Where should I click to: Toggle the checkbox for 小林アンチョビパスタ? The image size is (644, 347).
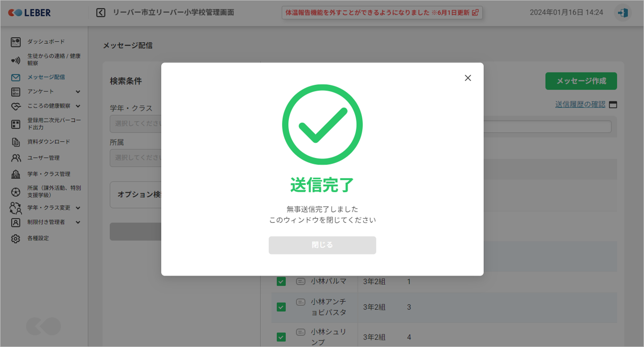click(281, 307)
